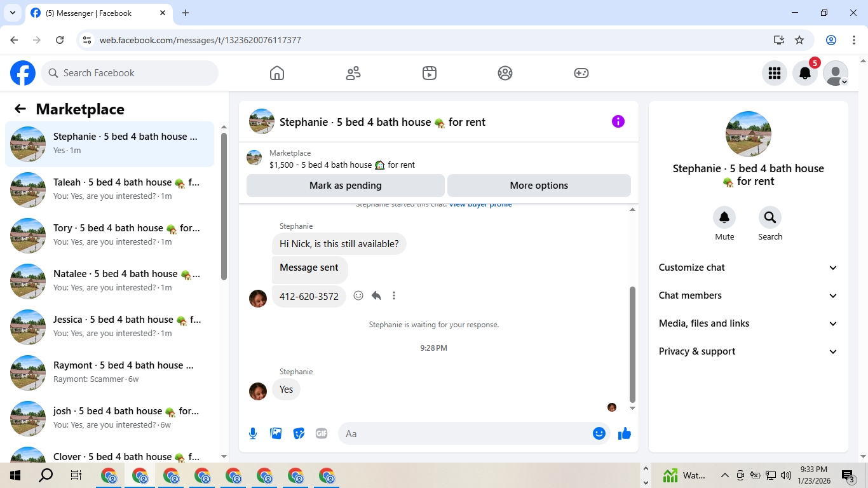The image size is (868, 488).
Task: Click the conversation list scrollbar
Action: click(224, 206)
